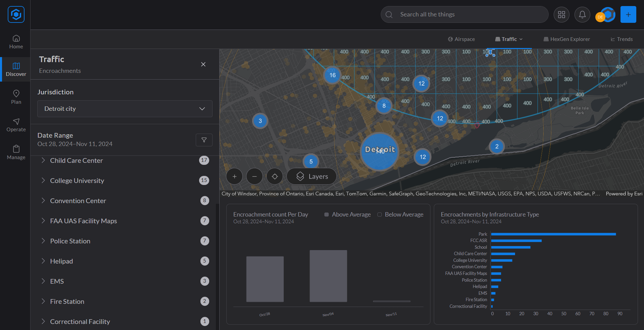Enable the Below Average checkbox
The image size is (644, 330).
pyautogui.click(x=379, y=214)
